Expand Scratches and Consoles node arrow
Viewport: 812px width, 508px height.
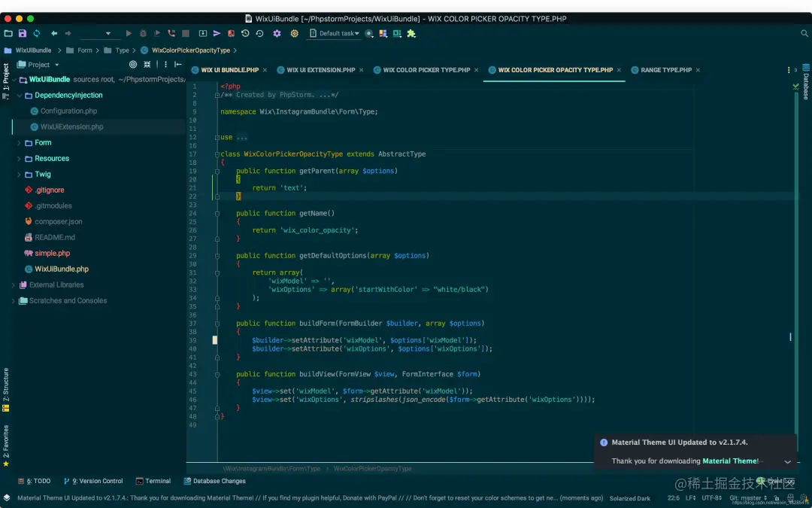click(x=14, y=300)
